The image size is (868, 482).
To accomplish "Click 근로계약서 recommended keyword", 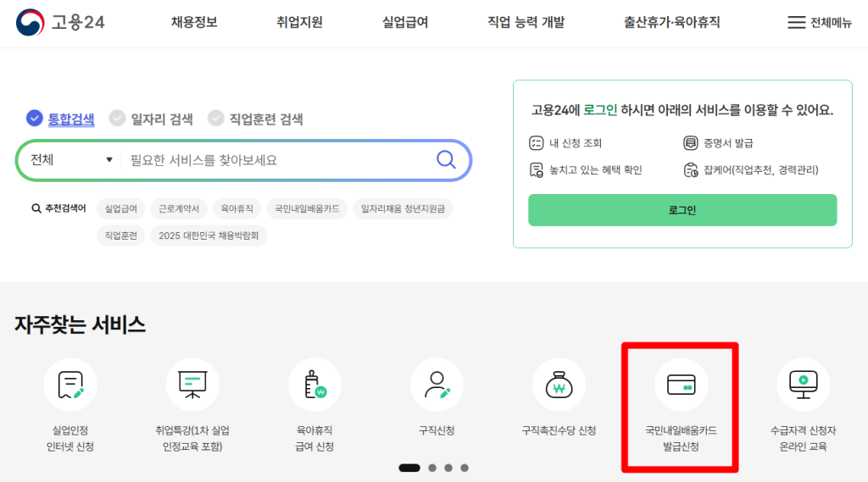I will (x=179, y=208).
